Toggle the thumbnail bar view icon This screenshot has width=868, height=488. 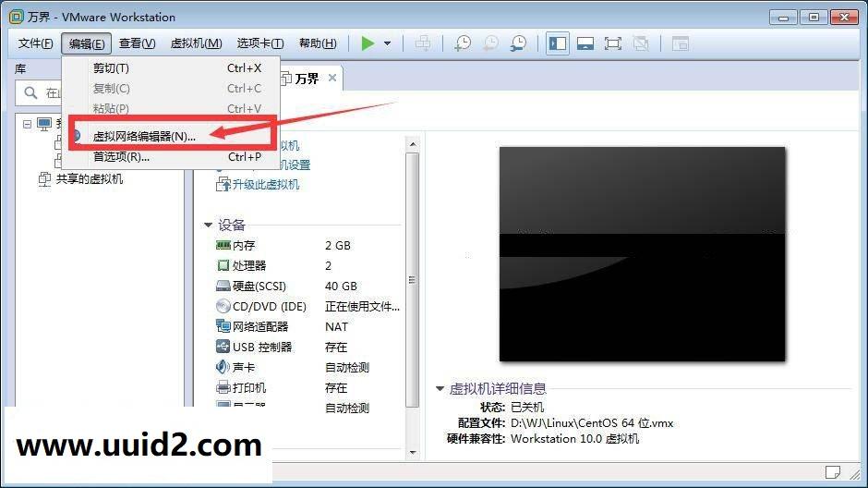click(x=585, y=43)
